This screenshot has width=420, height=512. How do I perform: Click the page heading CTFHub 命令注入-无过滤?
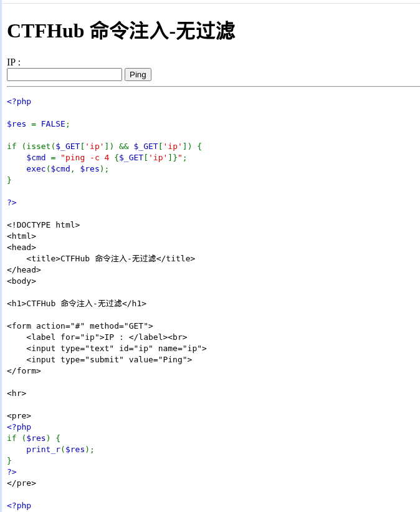coord(121,31)
